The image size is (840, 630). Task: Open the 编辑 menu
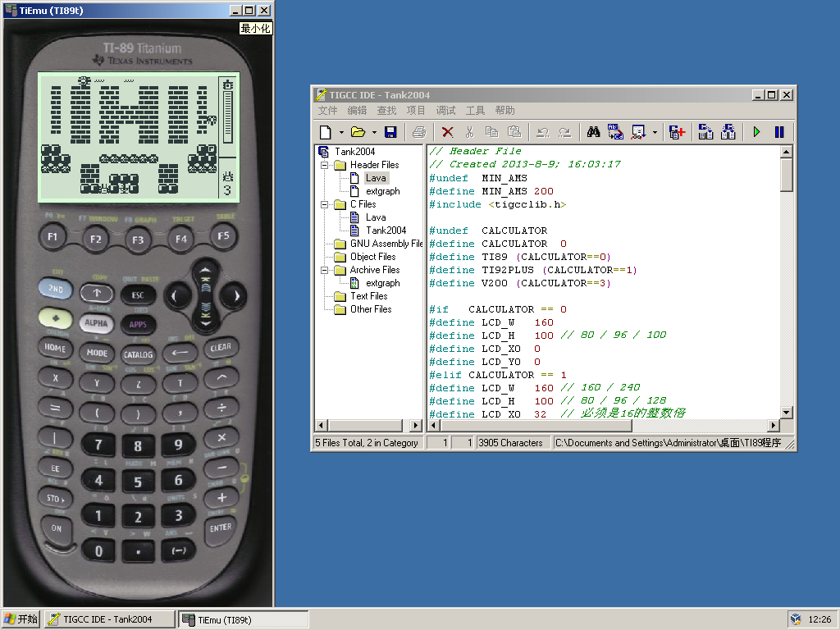pyautogui.click(x=357, y=111)
